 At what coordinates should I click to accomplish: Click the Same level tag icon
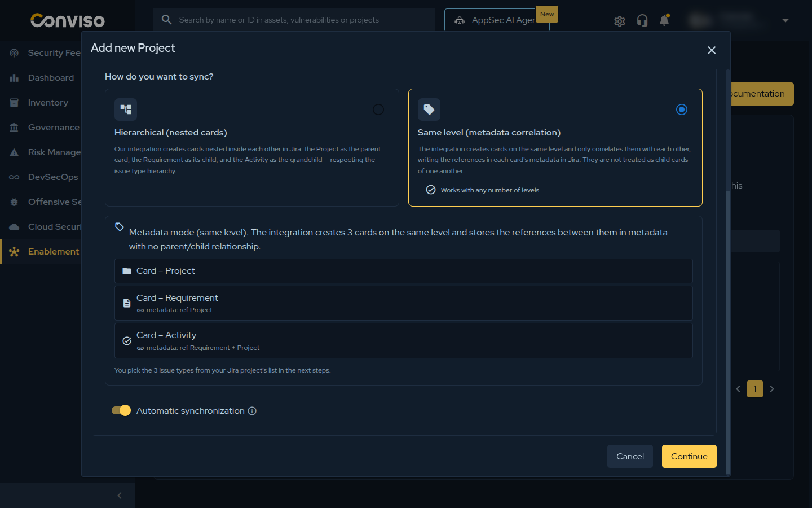tap(429, 110)
